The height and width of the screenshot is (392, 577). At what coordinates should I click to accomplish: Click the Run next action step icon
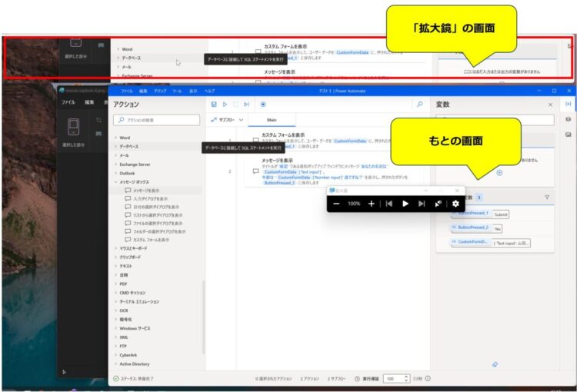pyautogui.click(x=246, y=105)
